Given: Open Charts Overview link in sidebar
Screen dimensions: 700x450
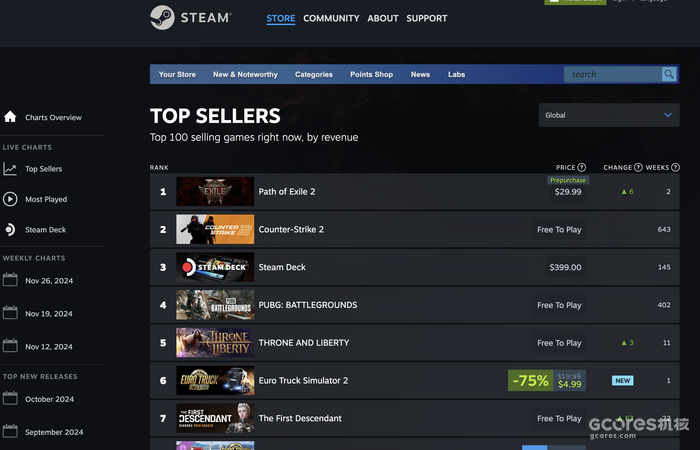Looking at the screenshot, I should 53,117.
